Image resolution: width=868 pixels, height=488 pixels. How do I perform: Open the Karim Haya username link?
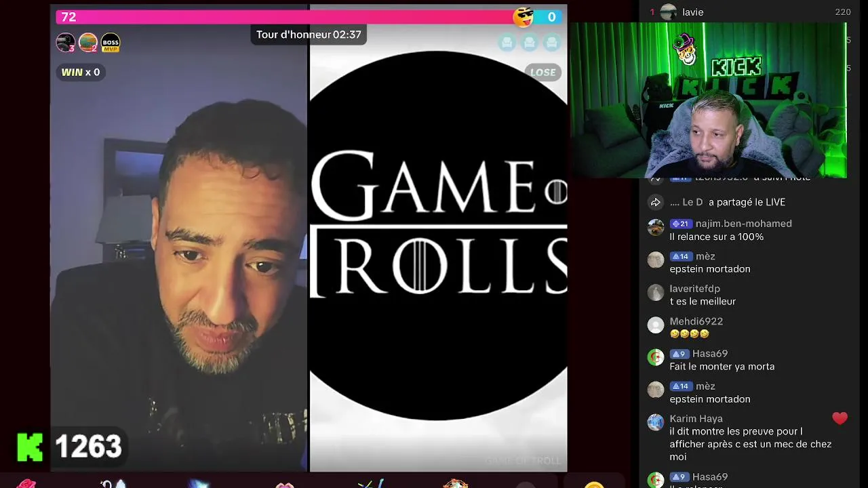696,419
